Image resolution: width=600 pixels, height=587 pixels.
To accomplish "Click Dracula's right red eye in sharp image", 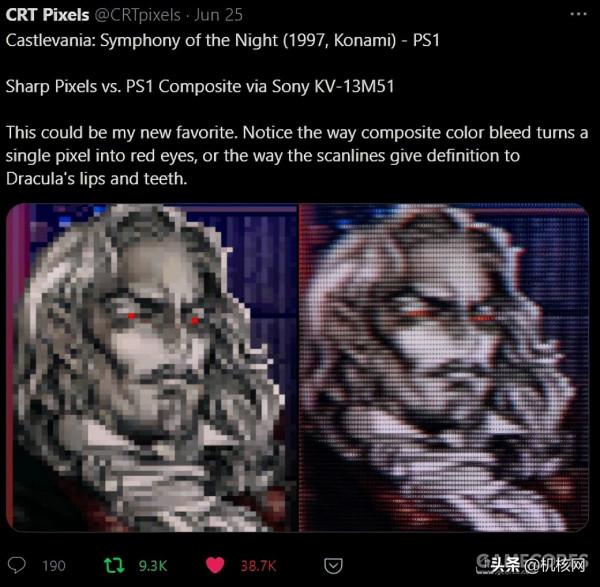I will click(194, 320).
